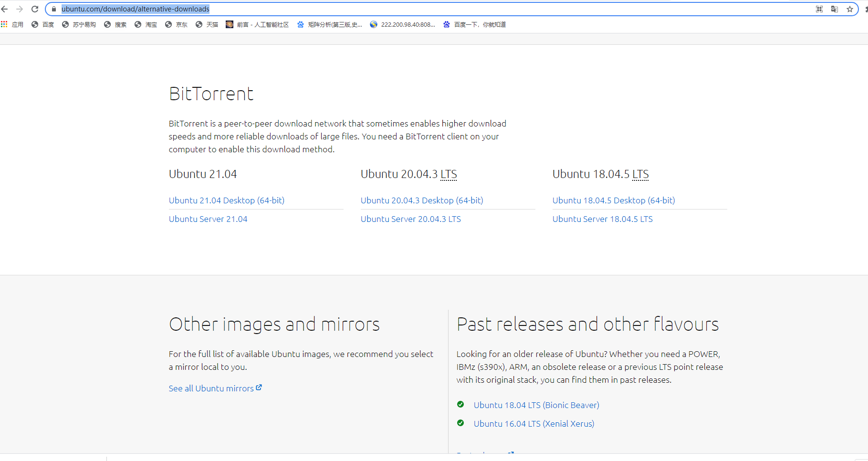Open the 天猫 bookmark
Screen dimensions: 868x461
click(207, 24)
